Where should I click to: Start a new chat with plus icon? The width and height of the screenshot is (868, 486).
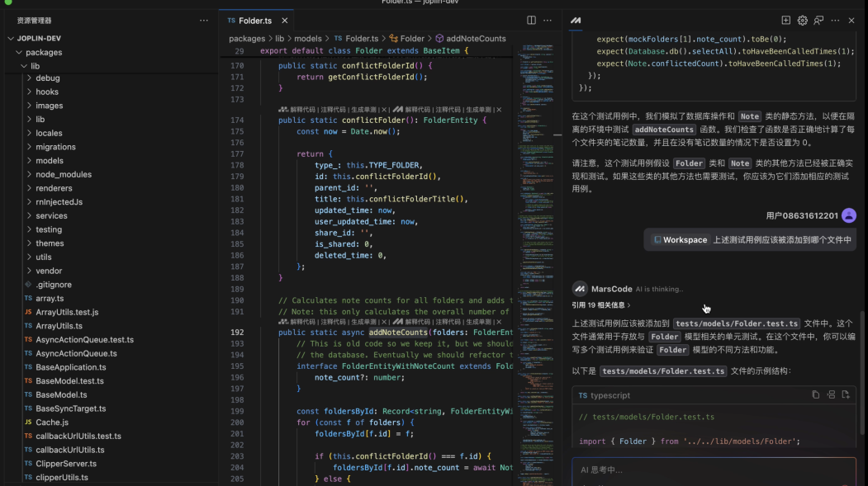click(785, 21)
